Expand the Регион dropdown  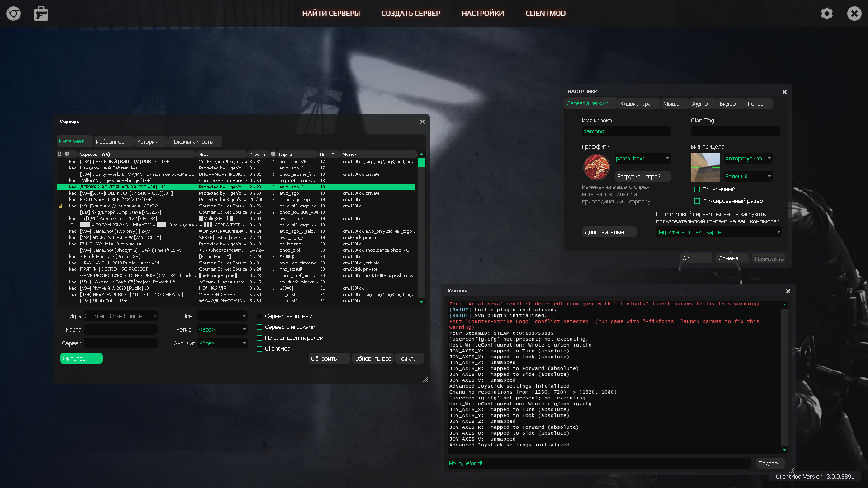pyautogui.click(x=222, y=330)
